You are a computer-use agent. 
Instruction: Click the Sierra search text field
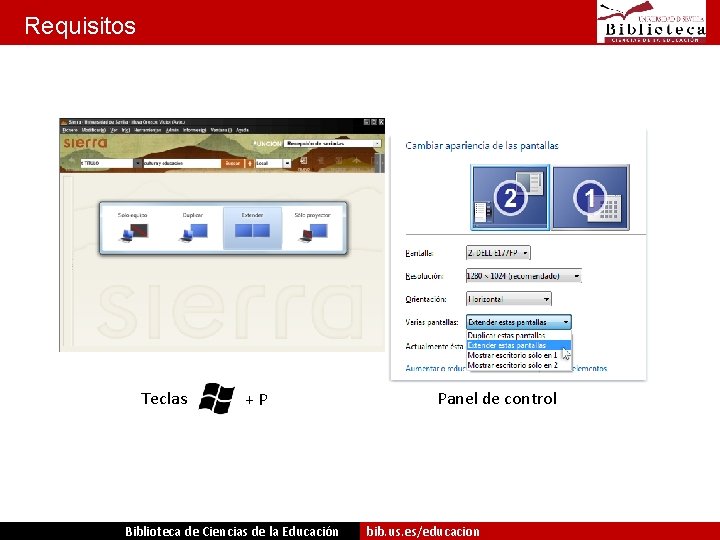click(x=182, y=163)
